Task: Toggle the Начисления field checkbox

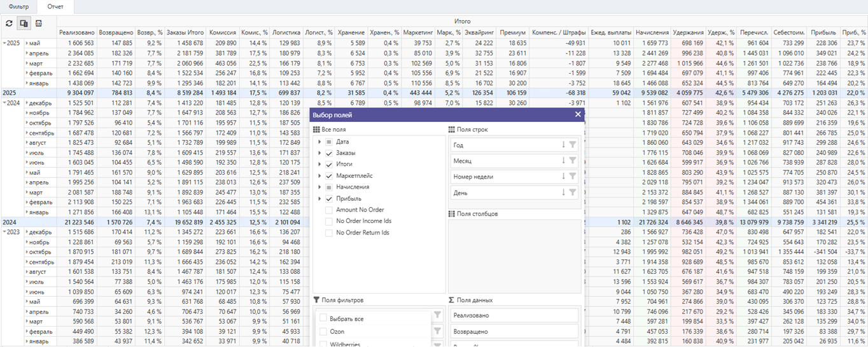Action: [329, 187]
